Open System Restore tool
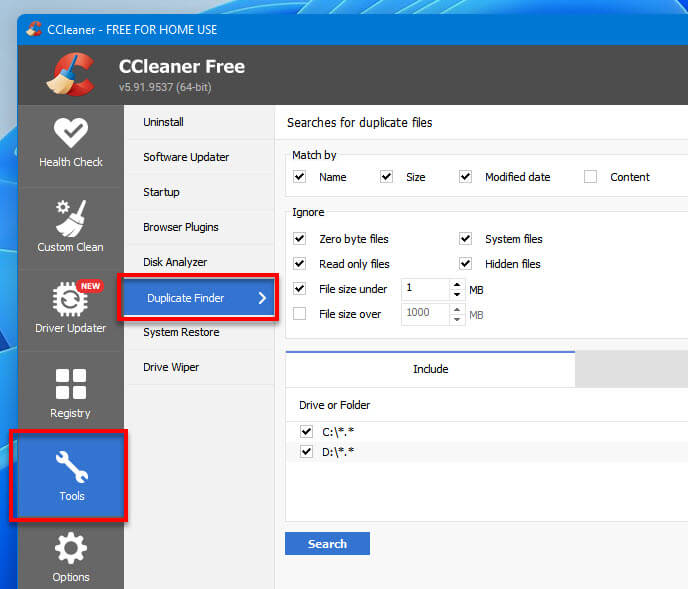 coord(200,332)
